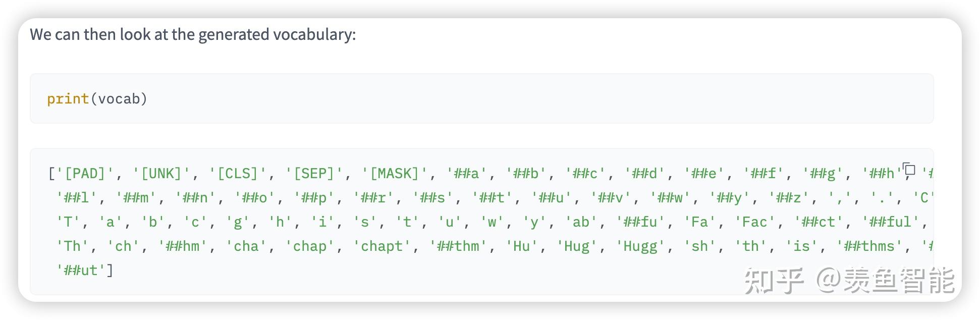Click the word print in the code
The height and width of the screenshot is (320, 980).
(68, 99)
